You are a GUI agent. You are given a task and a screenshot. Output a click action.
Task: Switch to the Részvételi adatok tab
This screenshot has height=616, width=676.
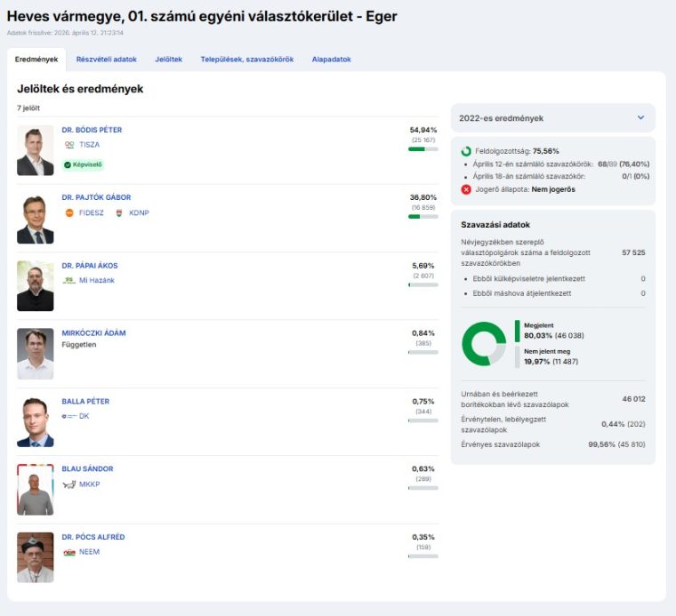pos(106,60)
